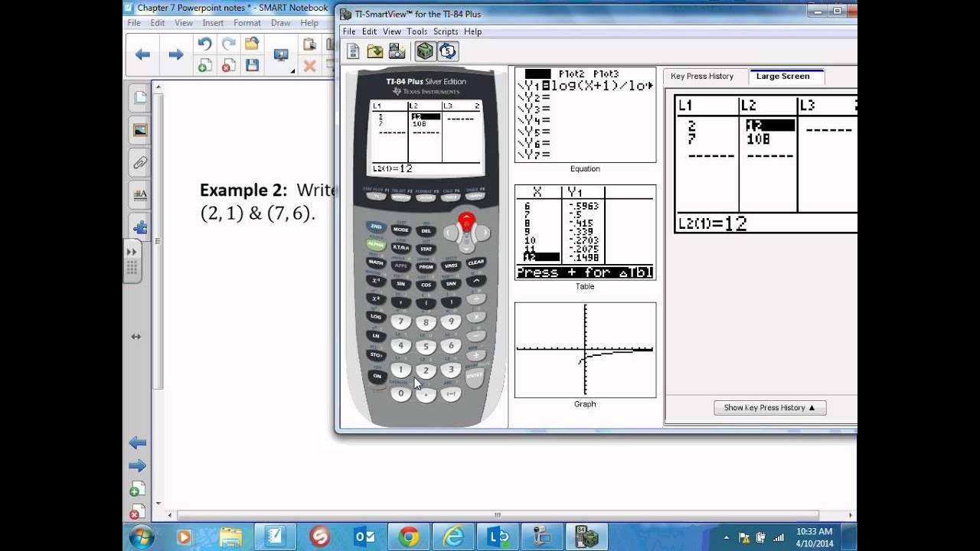The width and height of the screenshot is (980, 551).
Task: Click the LOG key on the calculator
Action: pos(375,316)
